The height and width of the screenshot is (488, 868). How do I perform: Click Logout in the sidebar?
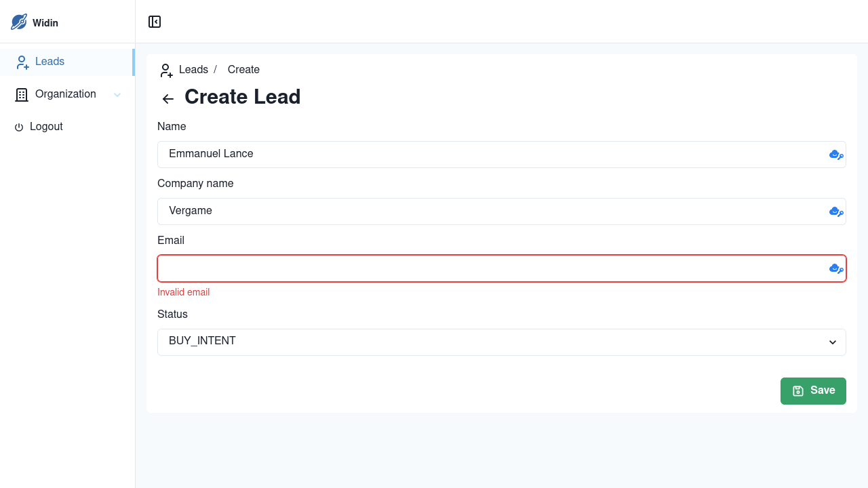pos(46,127)
